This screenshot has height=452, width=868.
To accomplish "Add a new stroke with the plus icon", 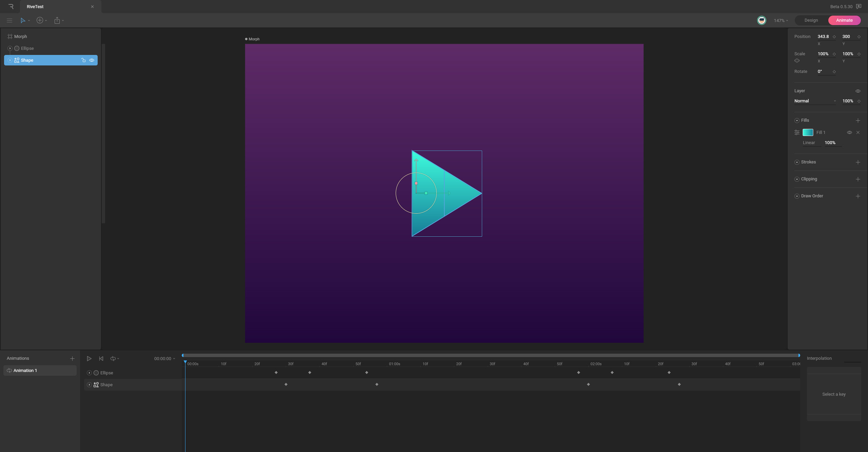I will click(x=858, y=162).
